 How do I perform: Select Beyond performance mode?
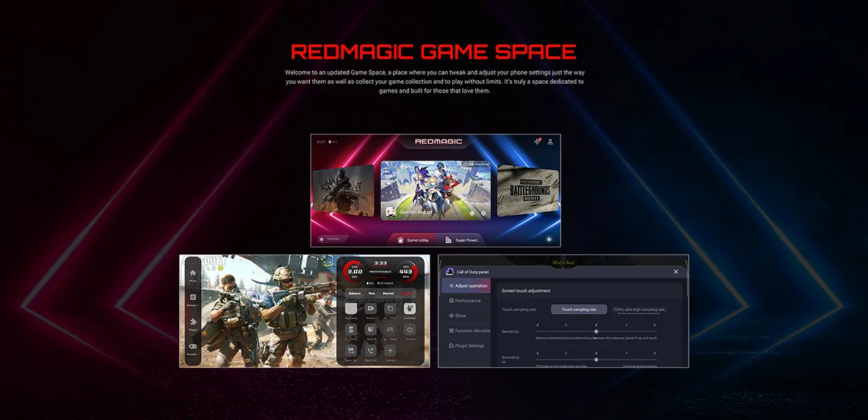pos(388,293)
